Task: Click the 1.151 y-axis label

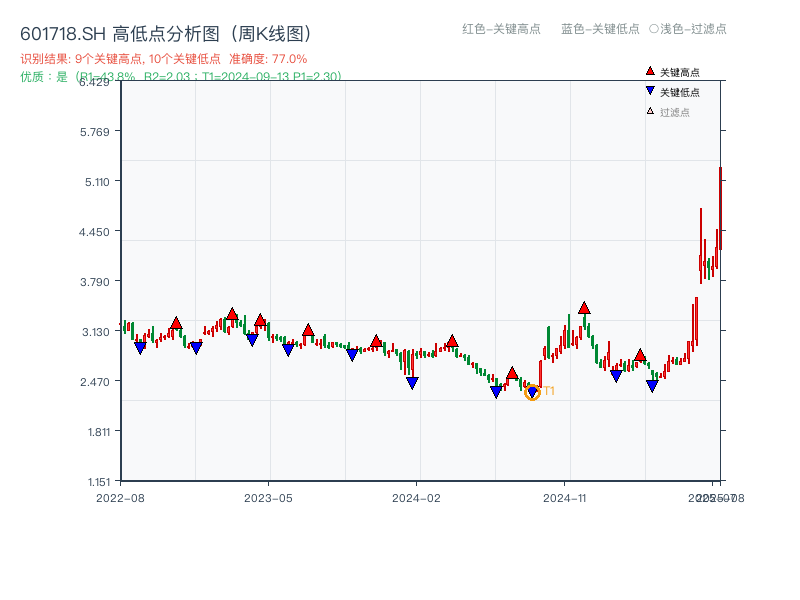Action: click(99, 482)
